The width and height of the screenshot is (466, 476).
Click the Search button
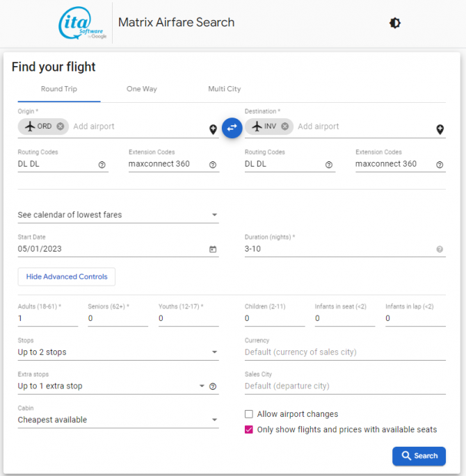point(419,456)
